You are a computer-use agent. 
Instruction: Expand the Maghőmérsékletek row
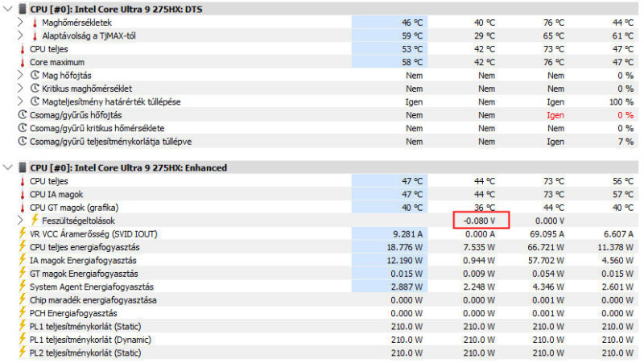[x=20, y=23]
